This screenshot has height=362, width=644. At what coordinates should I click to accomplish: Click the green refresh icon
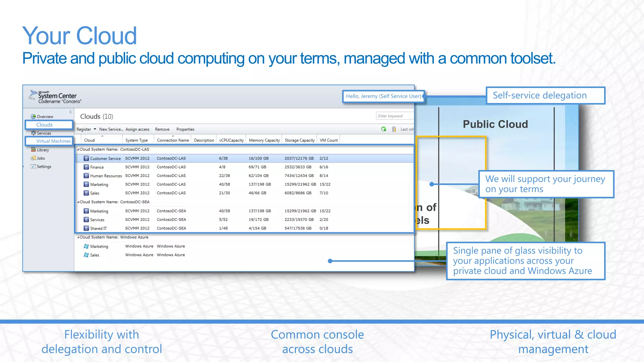pos(384,129)
